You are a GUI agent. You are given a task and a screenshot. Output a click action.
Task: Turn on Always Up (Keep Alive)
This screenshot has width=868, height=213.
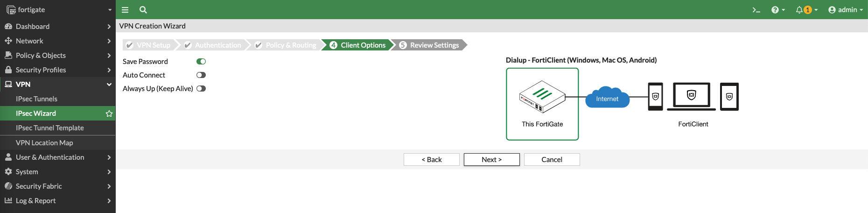[x=201, y=89]
